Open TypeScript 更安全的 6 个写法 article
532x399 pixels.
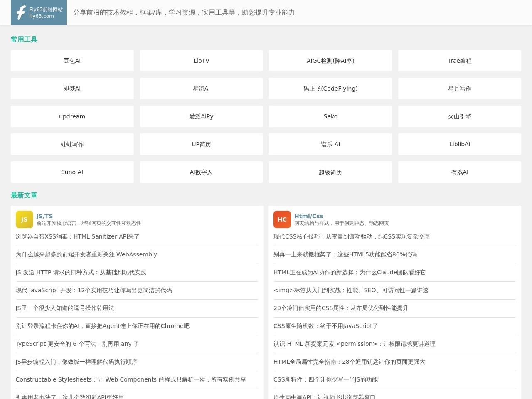pos(77,344)
